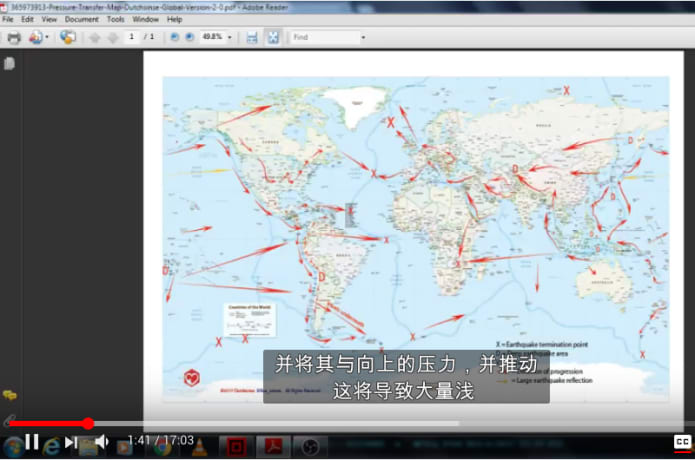This screenshot has height=460, width=695.
Task: Open the Document menu
Action: [x=82, y=19]
